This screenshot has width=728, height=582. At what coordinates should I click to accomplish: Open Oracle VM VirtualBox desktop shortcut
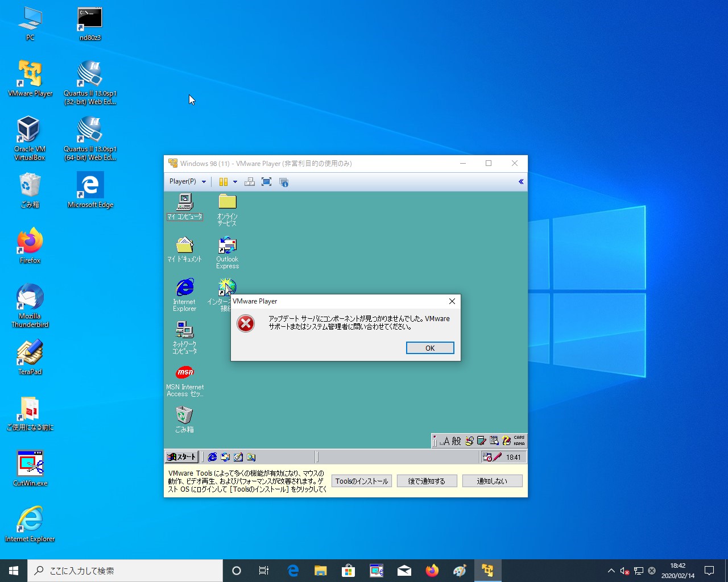click(x=30, y=138)
